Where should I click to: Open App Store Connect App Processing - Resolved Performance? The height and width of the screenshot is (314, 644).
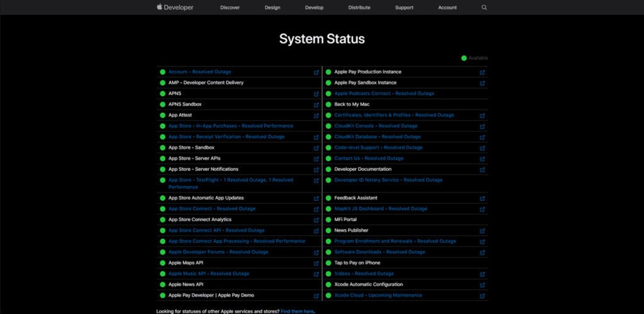(x=237, y=241)
